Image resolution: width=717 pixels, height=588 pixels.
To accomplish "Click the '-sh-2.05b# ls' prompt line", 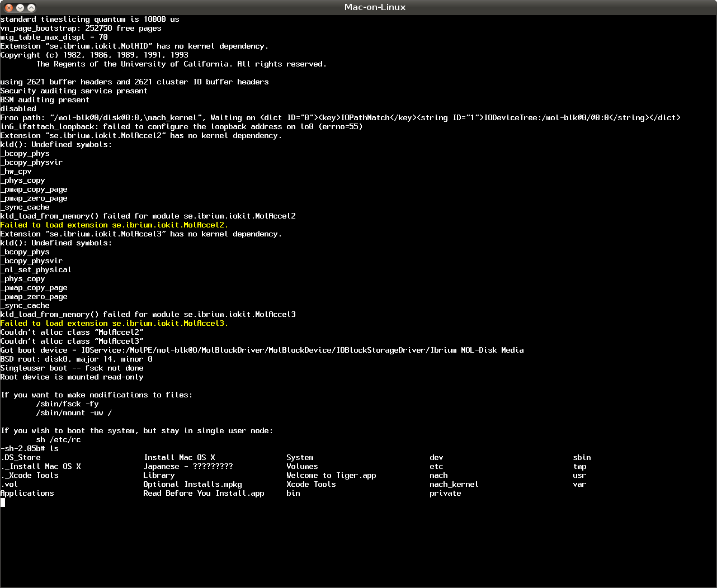I will [29, 448].
